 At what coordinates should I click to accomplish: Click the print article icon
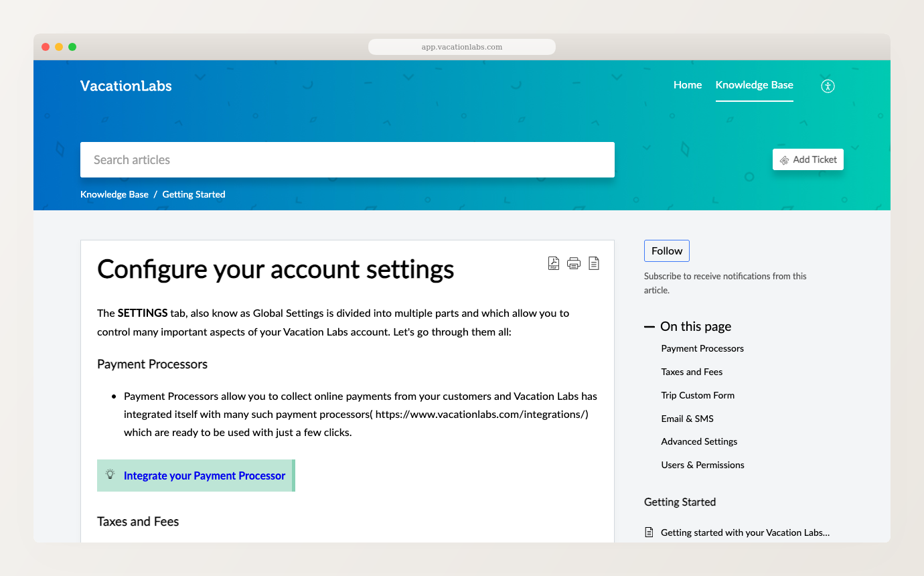574,263
